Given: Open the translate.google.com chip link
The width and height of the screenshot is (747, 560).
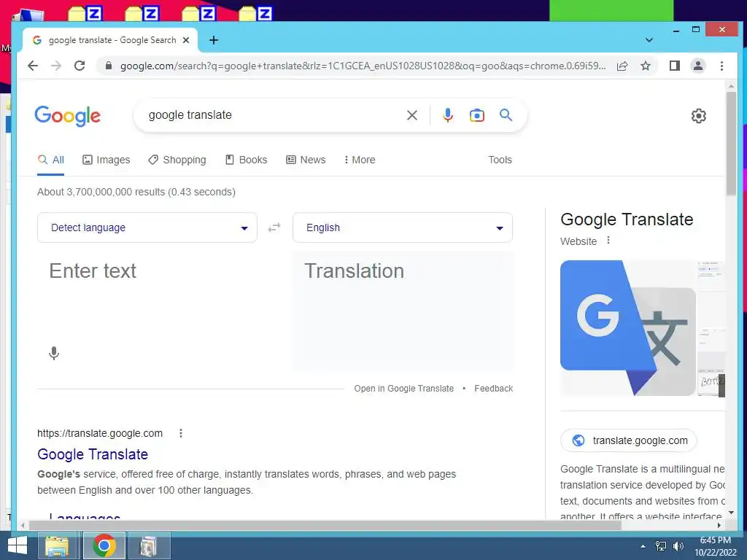Looking at the screenshot, I should click(629, 440).
